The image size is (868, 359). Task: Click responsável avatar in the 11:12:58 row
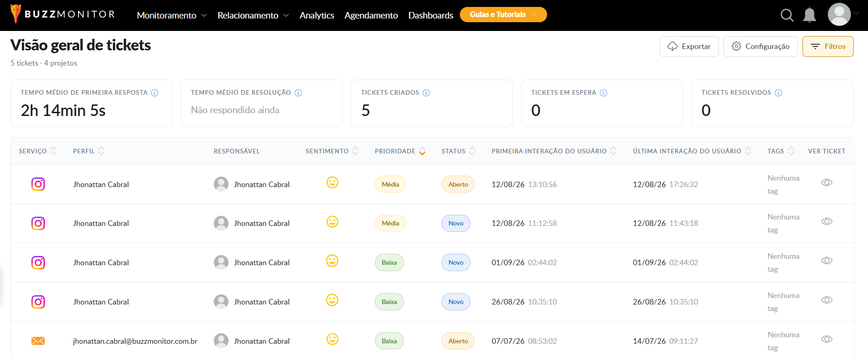click(x=221, y=223)
